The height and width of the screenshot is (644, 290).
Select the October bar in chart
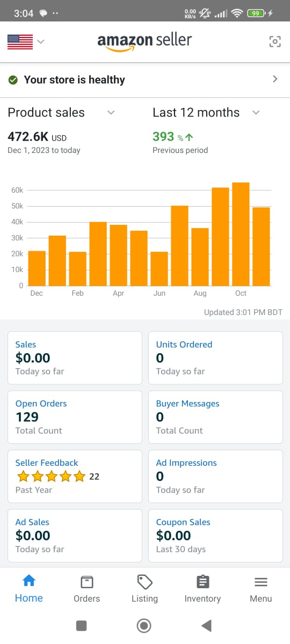(x=241, y=235)
